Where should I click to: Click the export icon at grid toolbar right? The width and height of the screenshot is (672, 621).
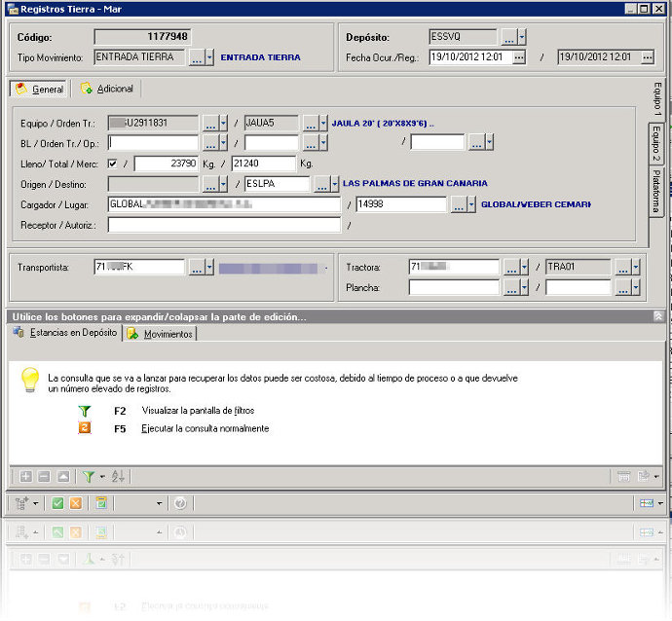tap(644, 476)
